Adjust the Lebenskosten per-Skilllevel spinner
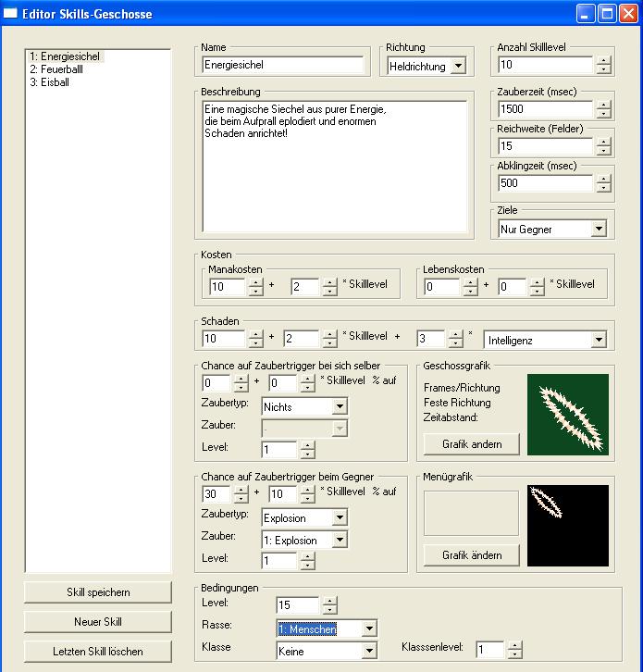643x672 pixels. [537, 287]
